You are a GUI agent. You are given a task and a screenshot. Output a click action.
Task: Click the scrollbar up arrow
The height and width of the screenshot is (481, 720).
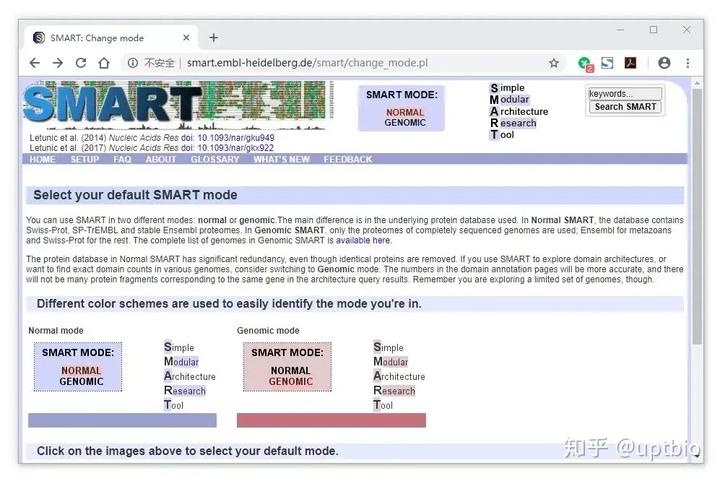click(x=697, y=84)
